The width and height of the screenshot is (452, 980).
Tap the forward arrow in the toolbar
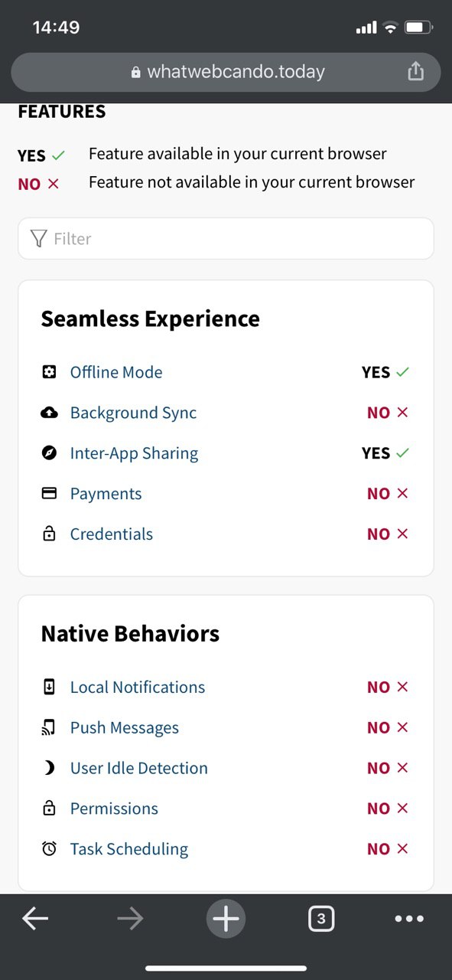coord(131,918)
